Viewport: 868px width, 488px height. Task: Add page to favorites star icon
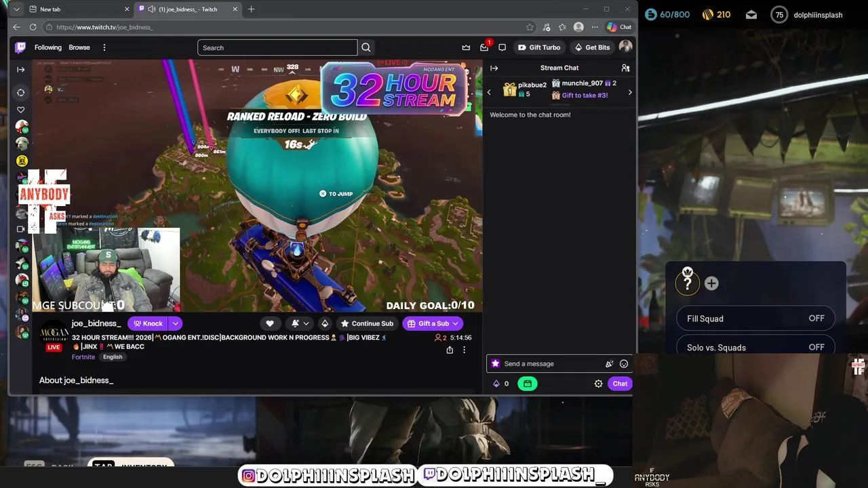(x=530, y=27)
